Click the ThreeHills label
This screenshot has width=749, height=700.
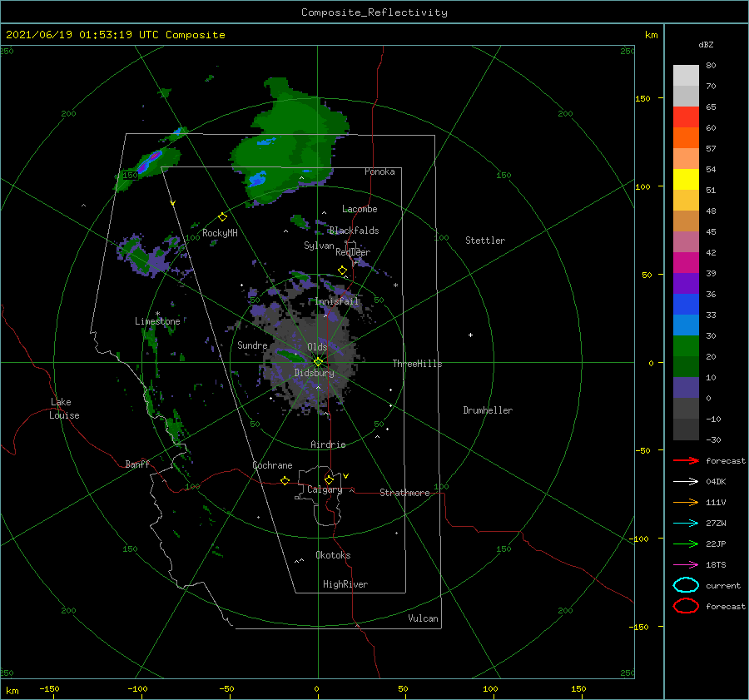coord(417,364)
